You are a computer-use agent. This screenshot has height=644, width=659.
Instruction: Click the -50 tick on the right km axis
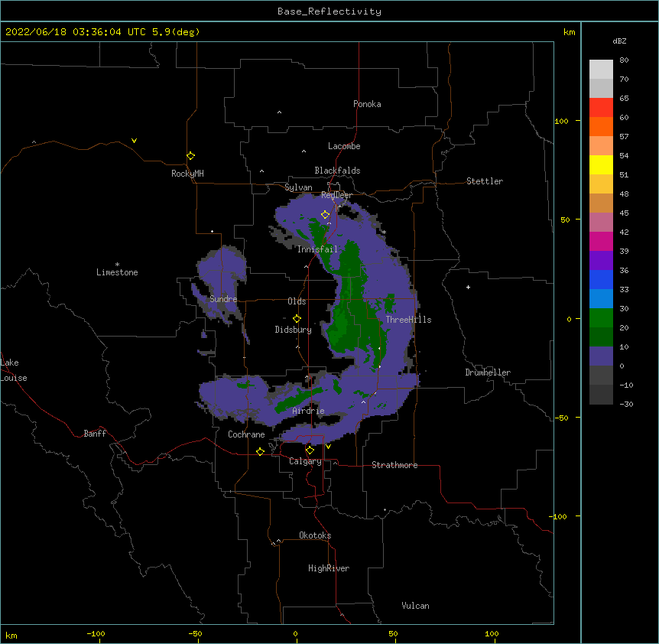[561, 418]
